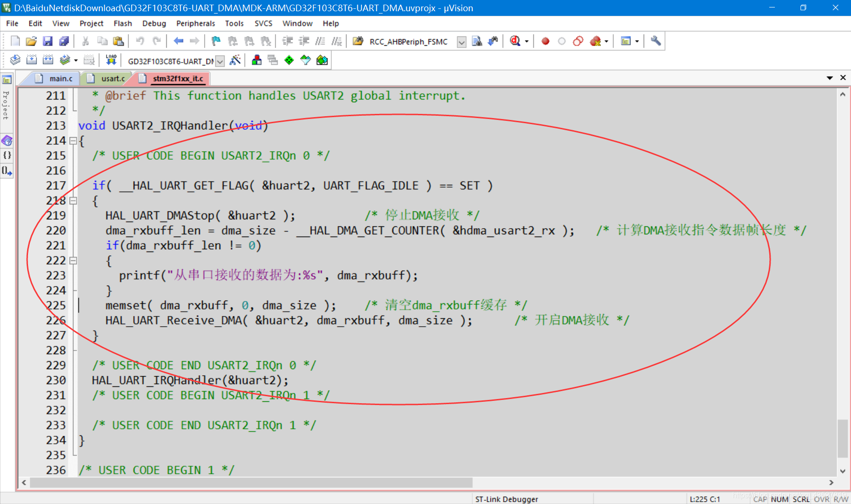Open the Project menu
This screenshot has height=504, width=851.
click(91, 23)
